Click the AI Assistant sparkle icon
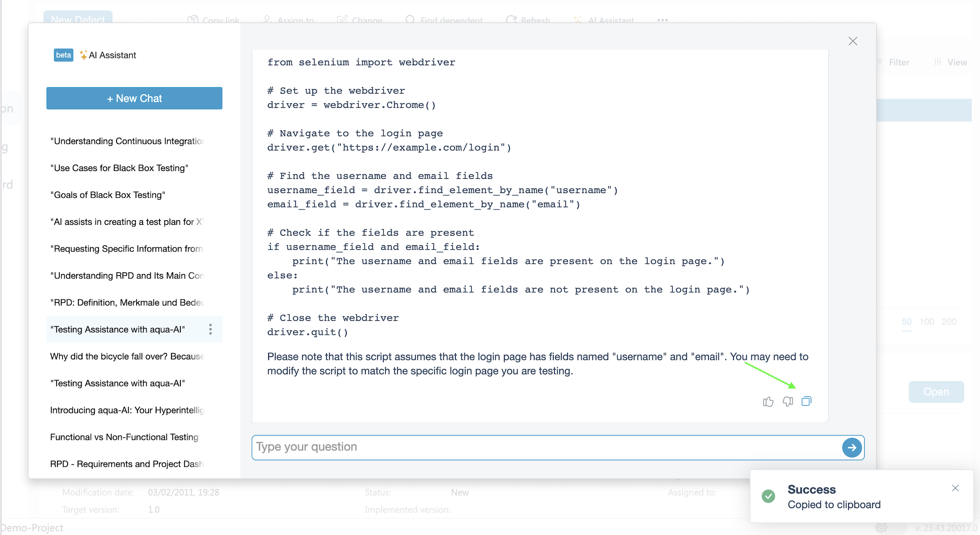This screenshot has height=535, width=980. [x=83, y=55]
